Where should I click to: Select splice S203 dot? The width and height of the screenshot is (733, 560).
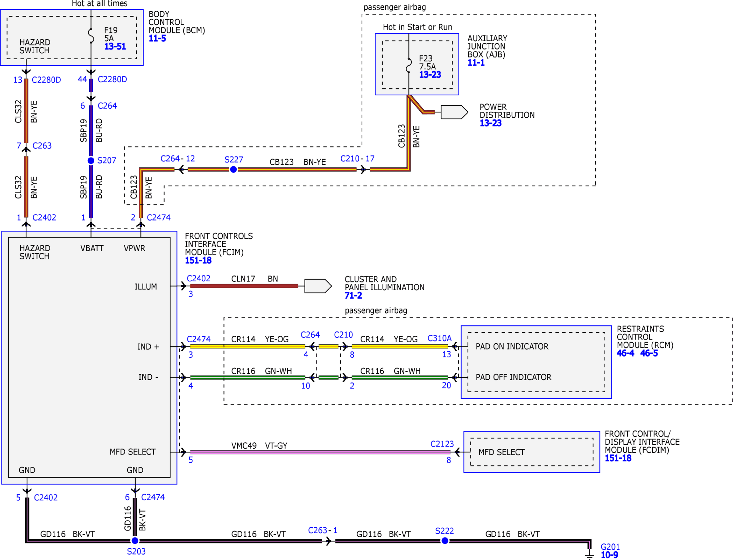(135, 541)
